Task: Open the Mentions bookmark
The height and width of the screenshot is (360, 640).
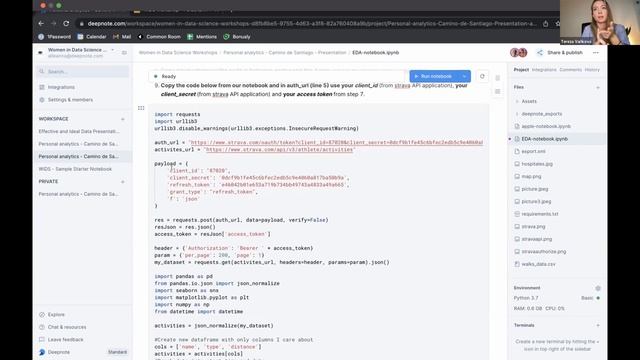Action: [x=202, y=37]
